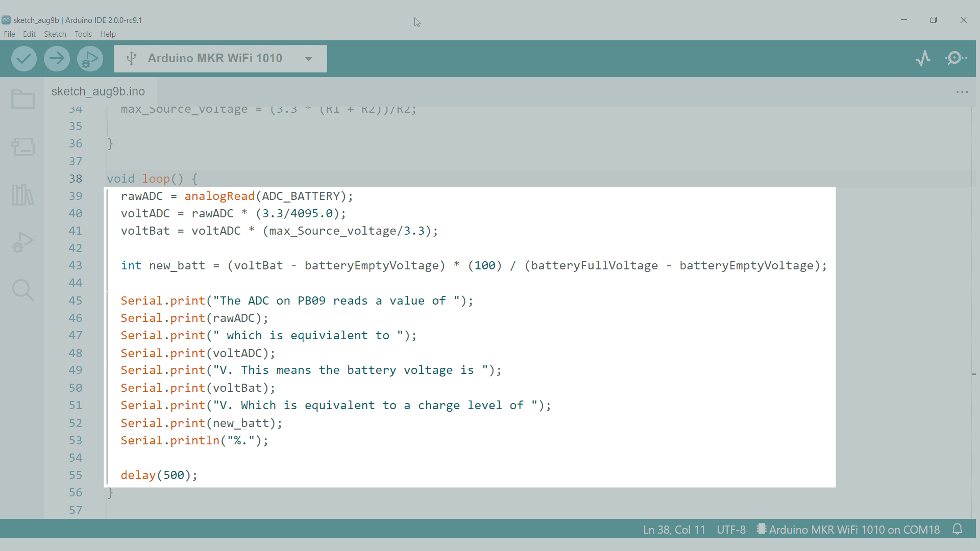Open the Sketchbook folder sidebar panel
Image resolution: width=980 pixels, height=551 pixels.
coord(23,99)
